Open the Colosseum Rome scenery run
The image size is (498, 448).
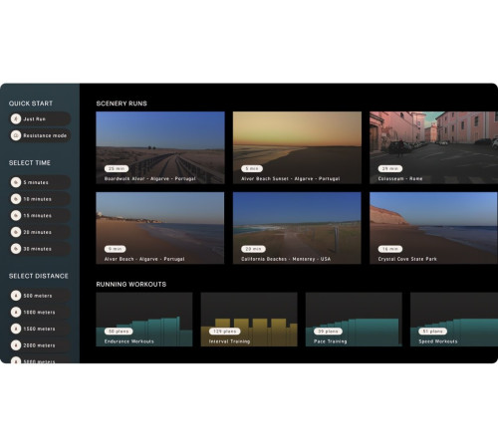coord(434,147)
